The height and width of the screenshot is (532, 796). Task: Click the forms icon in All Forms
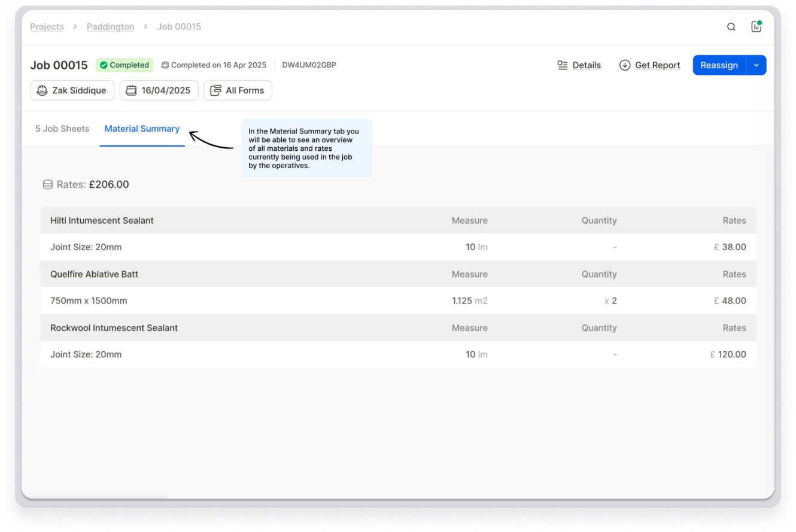(x=215, y=90)
